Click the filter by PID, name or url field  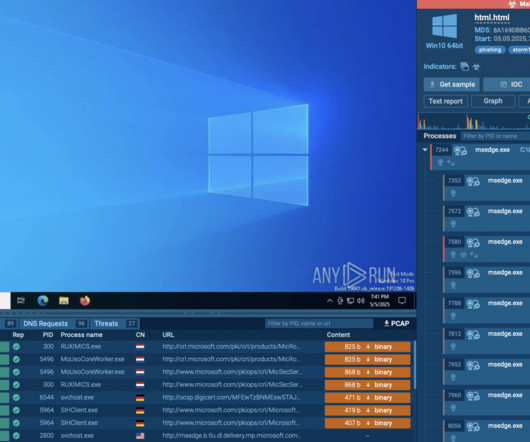(x=319, y=323)
